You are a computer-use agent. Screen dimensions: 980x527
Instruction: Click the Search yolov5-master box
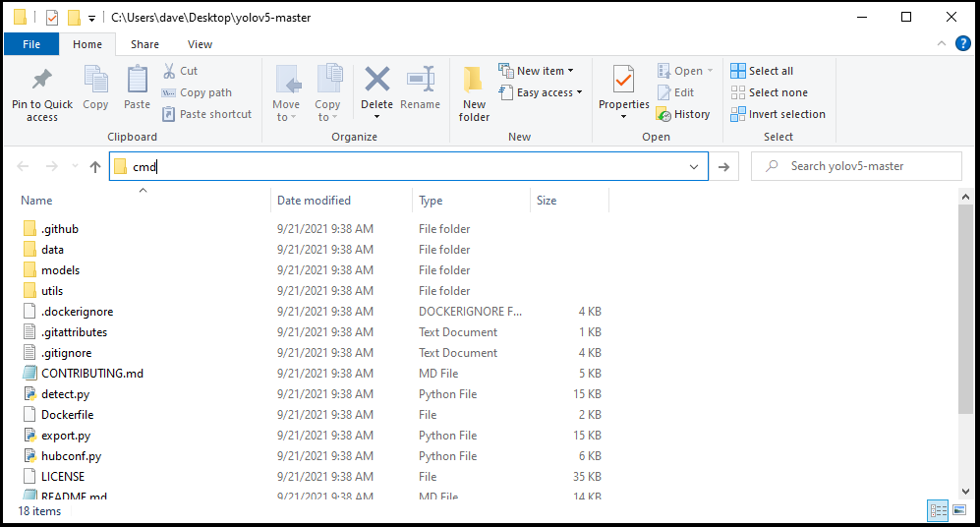click(856, 166)
